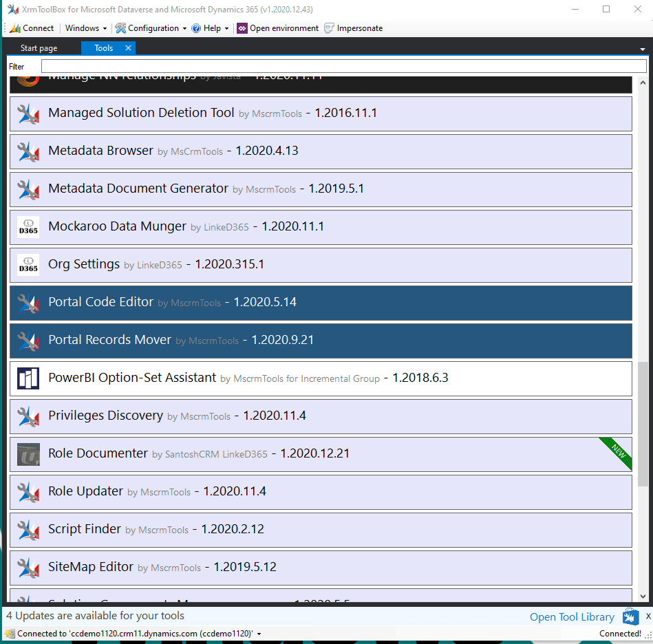The width and height of the screenshot is (653, 644).
Task: Click the Help question mark icon
Action: click(x=195, y=28)
